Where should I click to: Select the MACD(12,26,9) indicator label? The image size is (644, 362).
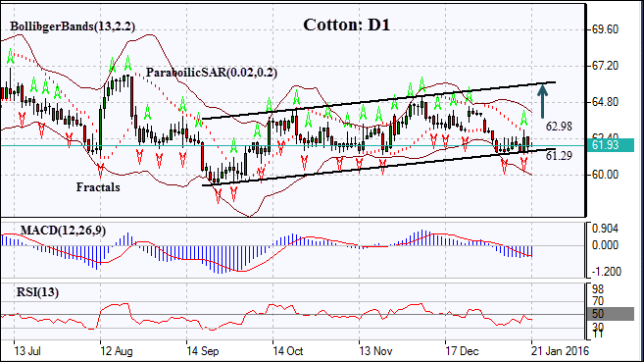click(63, 231)
